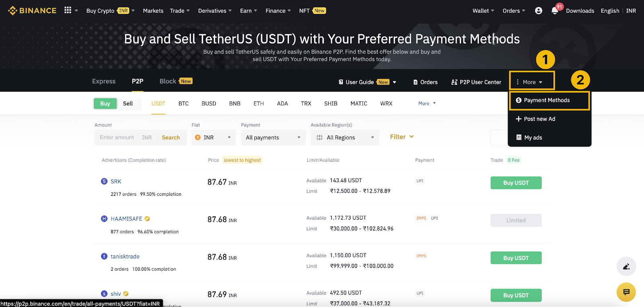Open the header Orders dropdown
Screen dimensions: 644x307
click(x=514, y=11)
